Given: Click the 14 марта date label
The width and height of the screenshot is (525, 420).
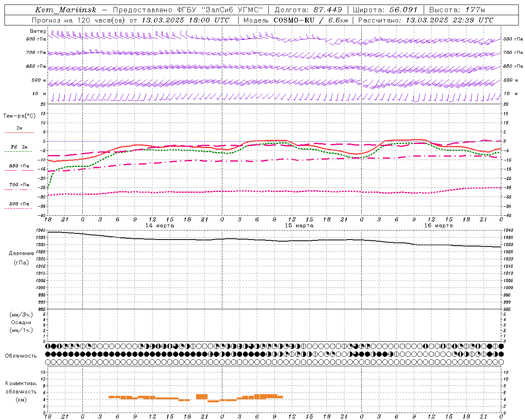Looking at the screenshot, I should [160, 226].
